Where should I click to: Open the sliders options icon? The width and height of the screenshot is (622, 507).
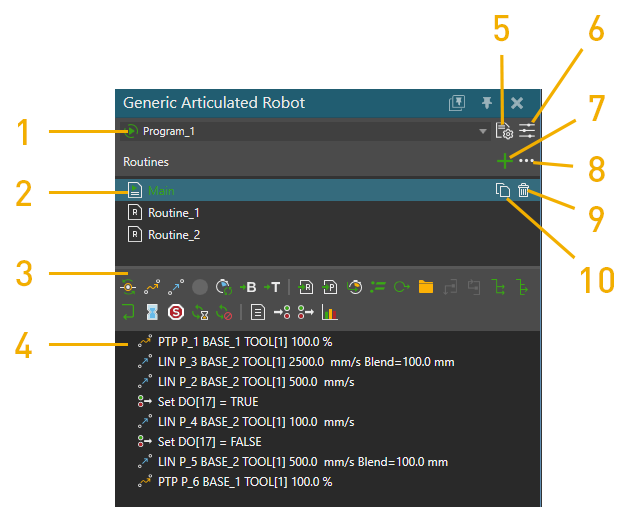pos(527,131)
